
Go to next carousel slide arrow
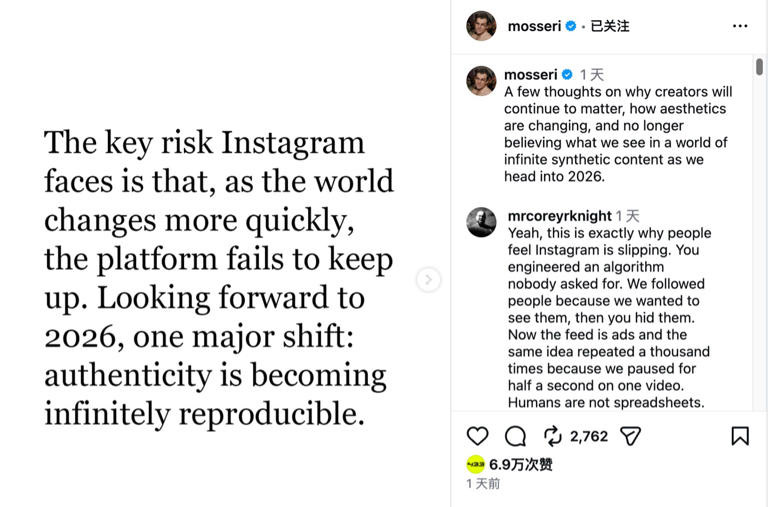coord(428,280)
